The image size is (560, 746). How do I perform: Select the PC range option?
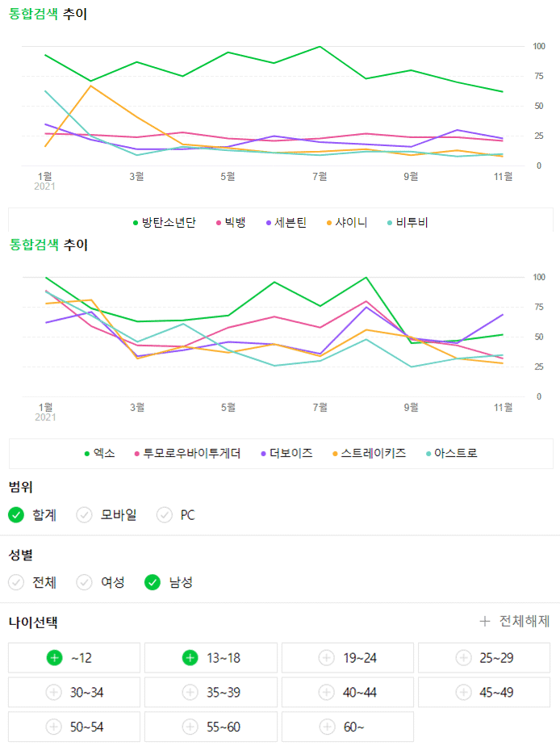(x=177, y=514)
